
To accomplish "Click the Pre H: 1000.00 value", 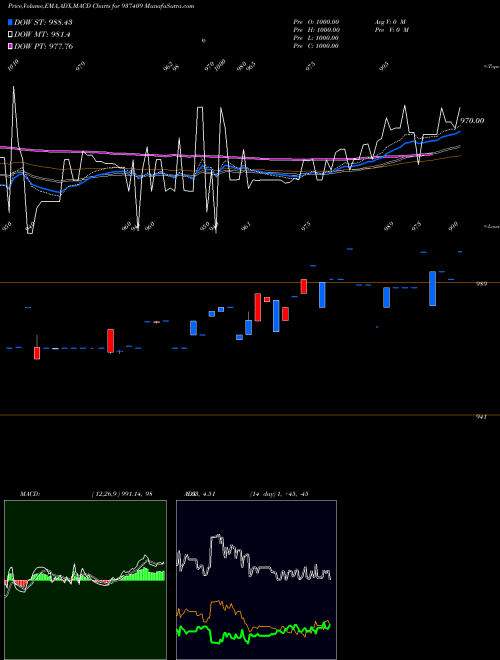I will (x=316, y=29).
